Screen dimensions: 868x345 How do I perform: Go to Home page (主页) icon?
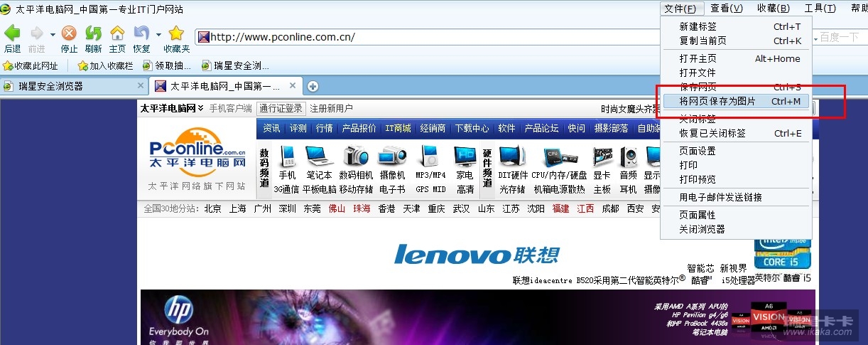pyautogui.click(x=117, y=33)
